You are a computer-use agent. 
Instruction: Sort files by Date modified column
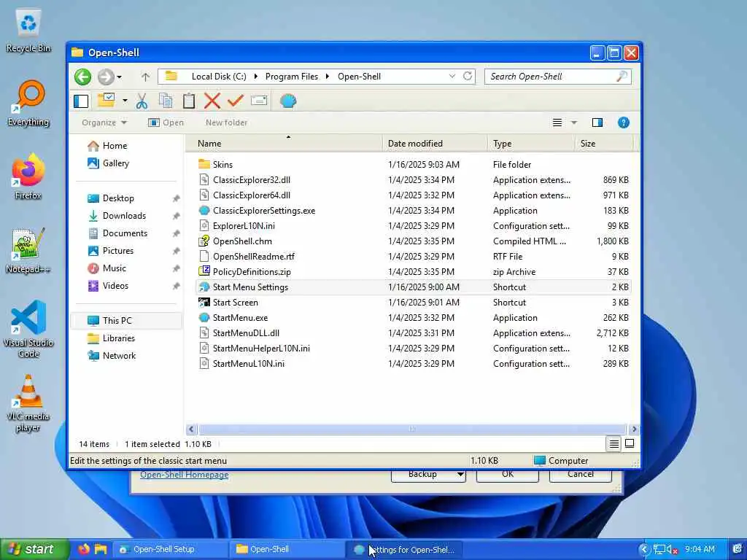click(435, 144)
